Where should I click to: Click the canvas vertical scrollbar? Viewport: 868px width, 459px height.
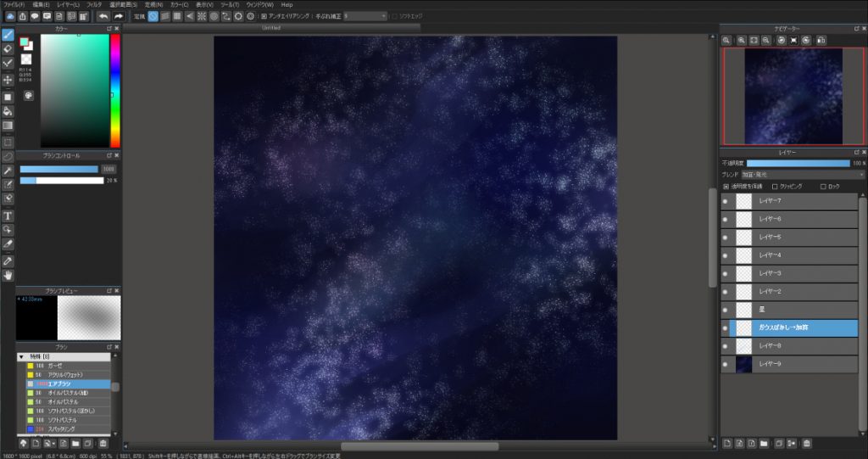point(712,238)
